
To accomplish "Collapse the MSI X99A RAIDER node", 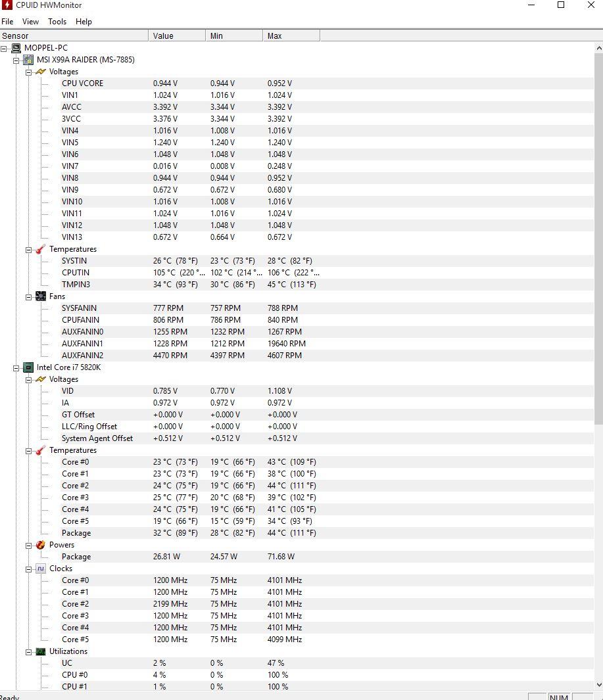I will tap(16, 60).
